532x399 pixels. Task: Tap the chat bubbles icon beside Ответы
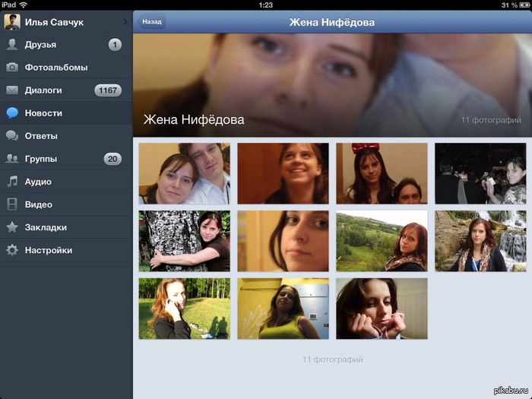[x=12, y=136]
